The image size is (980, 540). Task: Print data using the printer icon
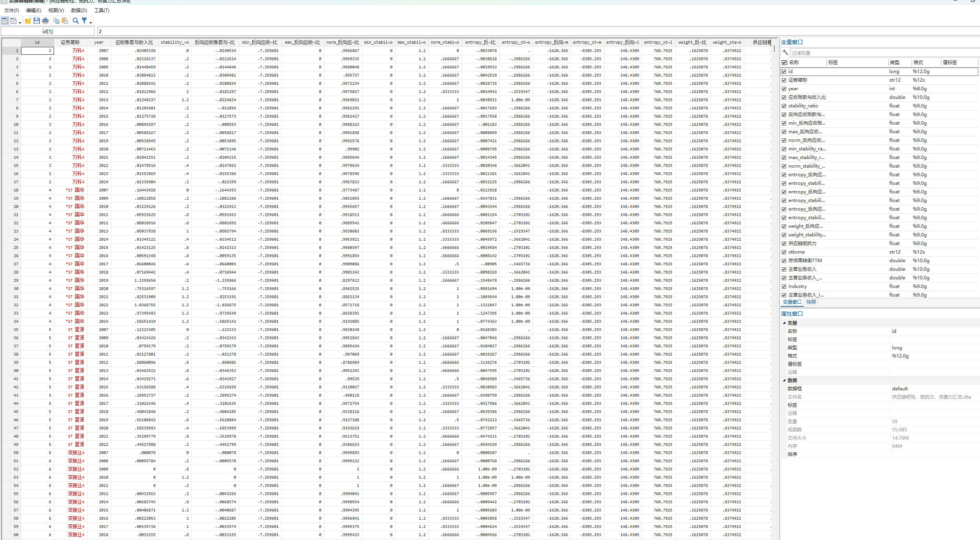(45, 21)
